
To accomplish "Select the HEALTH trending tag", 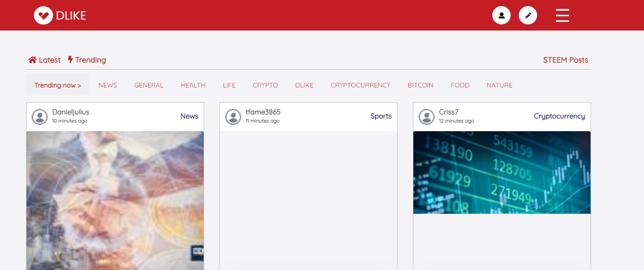I will tap(193, 85).
